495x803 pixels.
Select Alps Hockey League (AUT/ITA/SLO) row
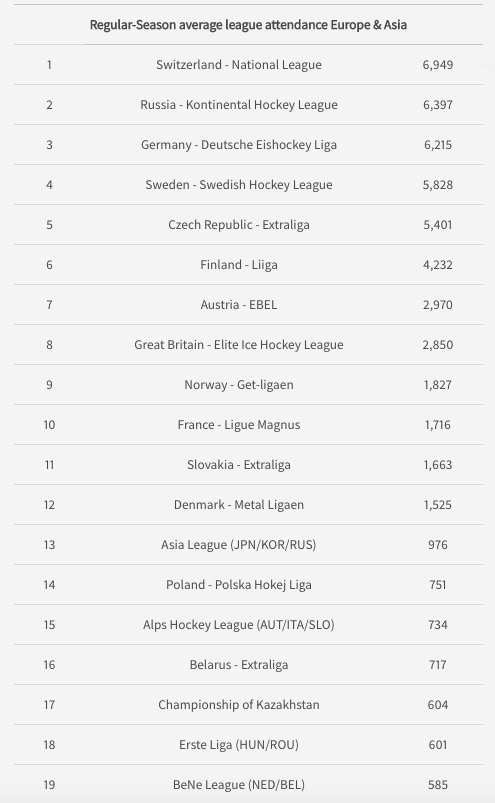248,624
